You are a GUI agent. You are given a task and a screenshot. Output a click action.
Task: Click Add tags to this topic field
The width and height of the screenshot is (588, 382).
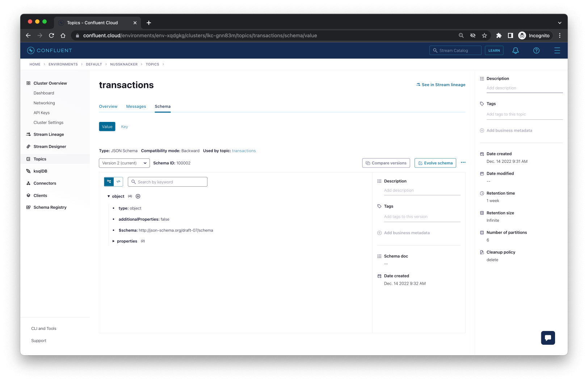pos(525,114)
